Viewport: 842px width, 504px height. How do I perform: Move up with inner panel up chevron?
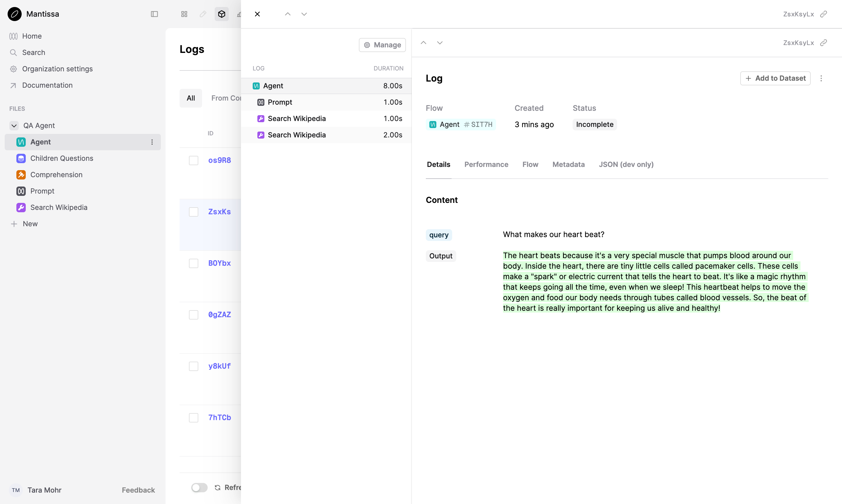[x=423, y=42]
